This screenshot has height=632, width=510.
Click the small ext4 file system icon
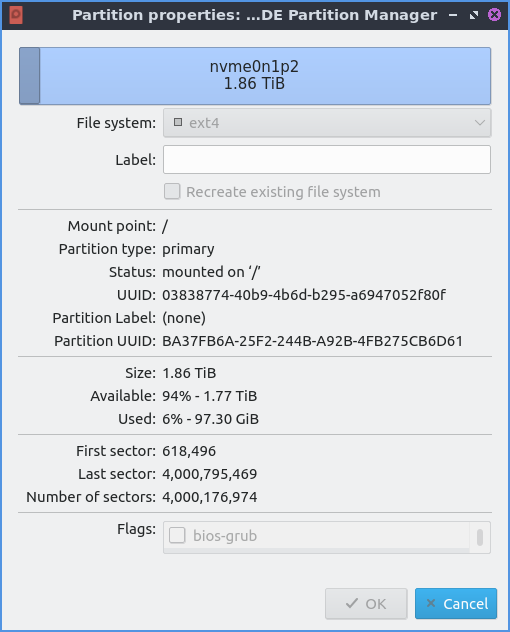click(x=178, y=122)
